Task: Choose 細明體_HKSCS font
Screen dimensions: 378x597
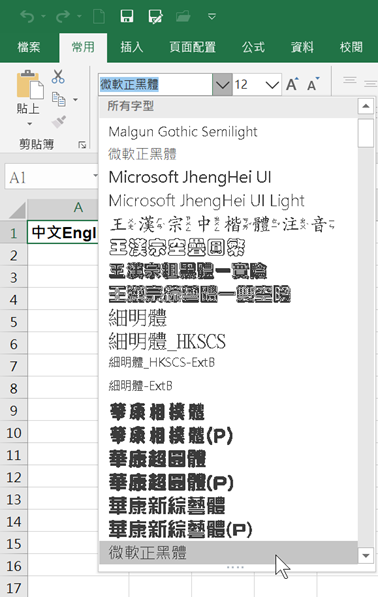Action: click(x=228, y=341)
